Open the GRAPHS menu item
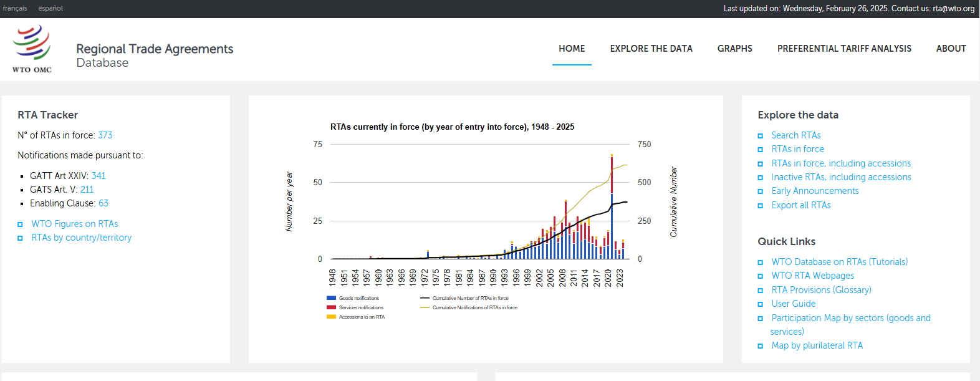Viewport: 980px width, 381px height. pyautogui.click(x=734, y=49)
